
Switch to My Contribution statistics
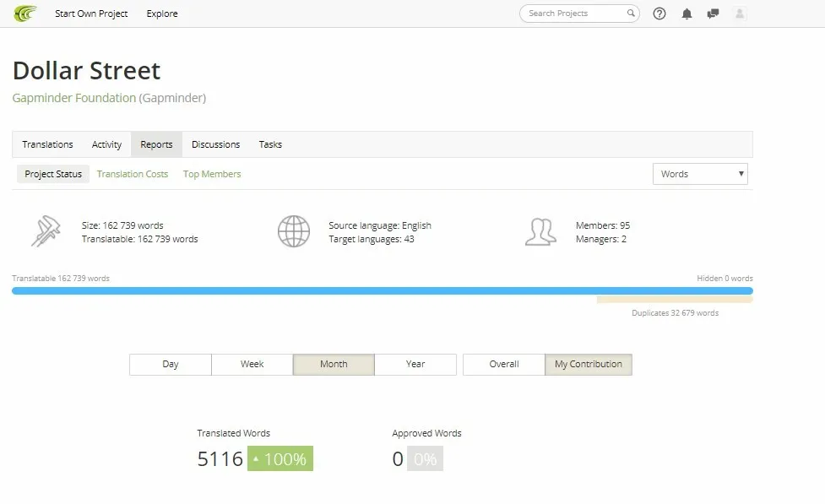[x=589, y=364]
